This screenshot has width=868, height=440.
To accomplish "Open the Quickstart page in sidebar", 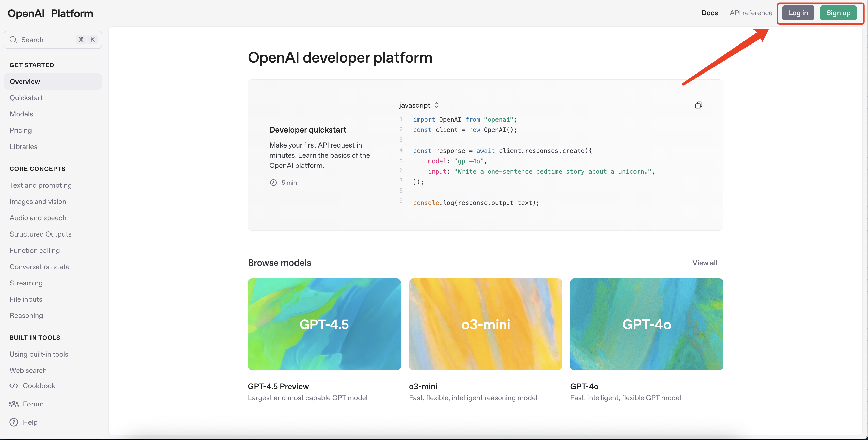I will coord(26,98).
